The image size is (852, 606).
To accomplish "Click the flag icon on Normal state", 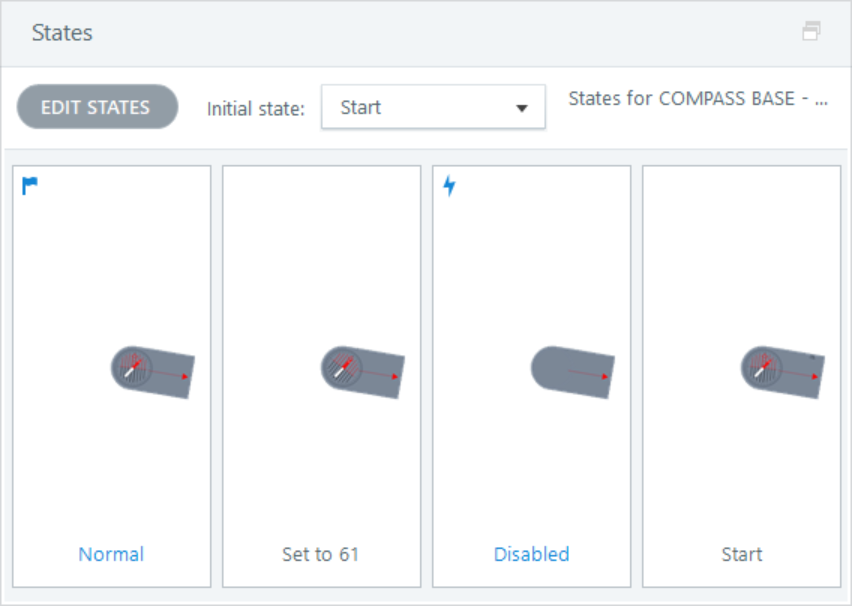I will coord(30,186).
